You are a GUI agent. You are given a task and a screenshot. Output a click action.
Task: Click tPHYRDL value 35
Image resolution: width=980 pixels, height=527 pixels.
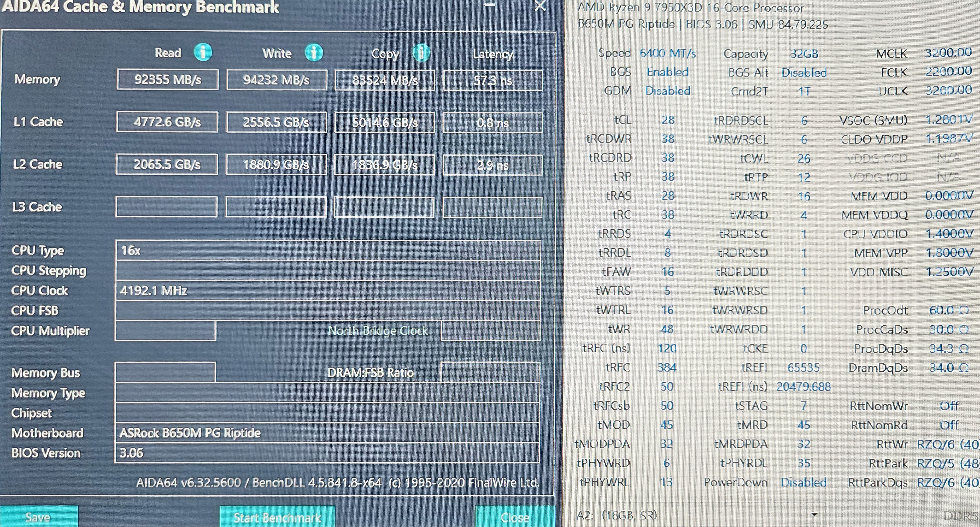coord(803,463)
